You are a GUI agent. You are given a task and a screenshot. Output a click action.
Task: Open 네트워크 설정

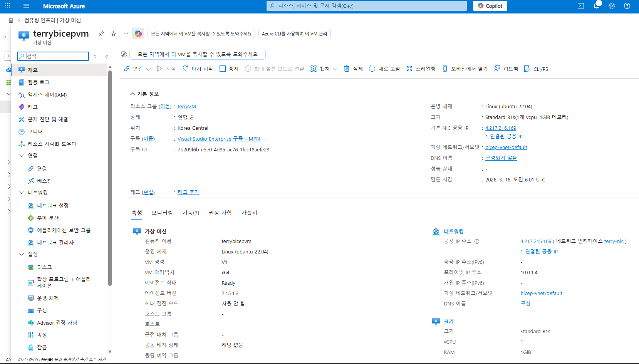(x=53, y=205)
